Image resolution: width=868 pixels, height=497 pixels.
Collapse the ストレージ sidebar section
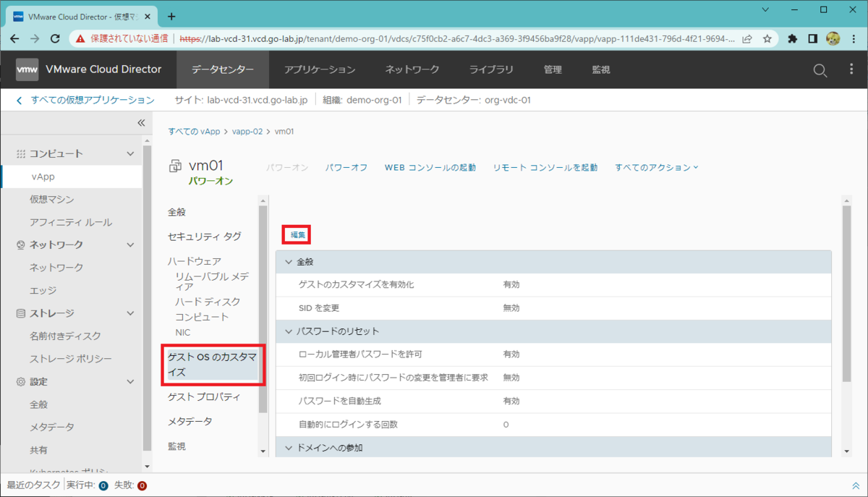tap(130, 313)
